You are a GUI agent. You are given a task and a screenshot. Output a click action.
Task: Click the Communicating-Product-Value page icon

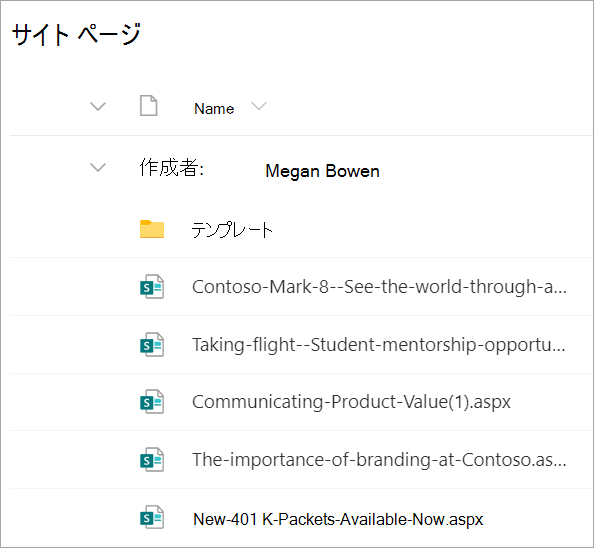coord(152,402)
